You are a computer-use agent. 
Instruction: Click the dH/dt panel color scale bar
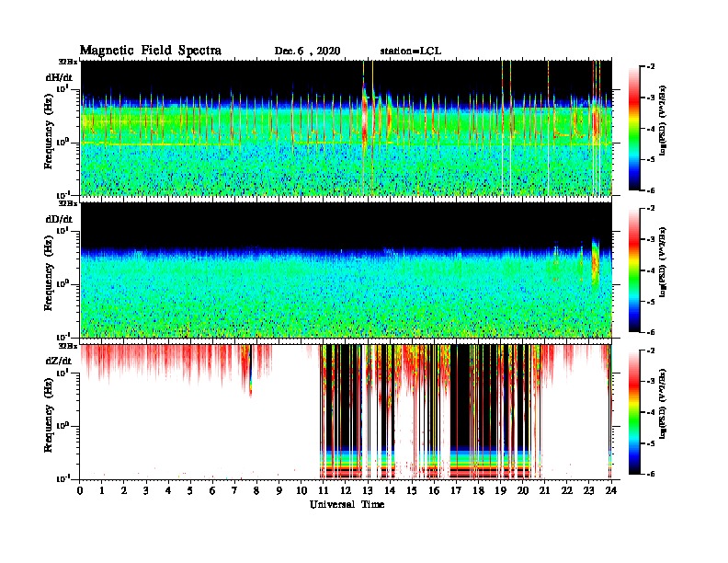pos(633,129)
